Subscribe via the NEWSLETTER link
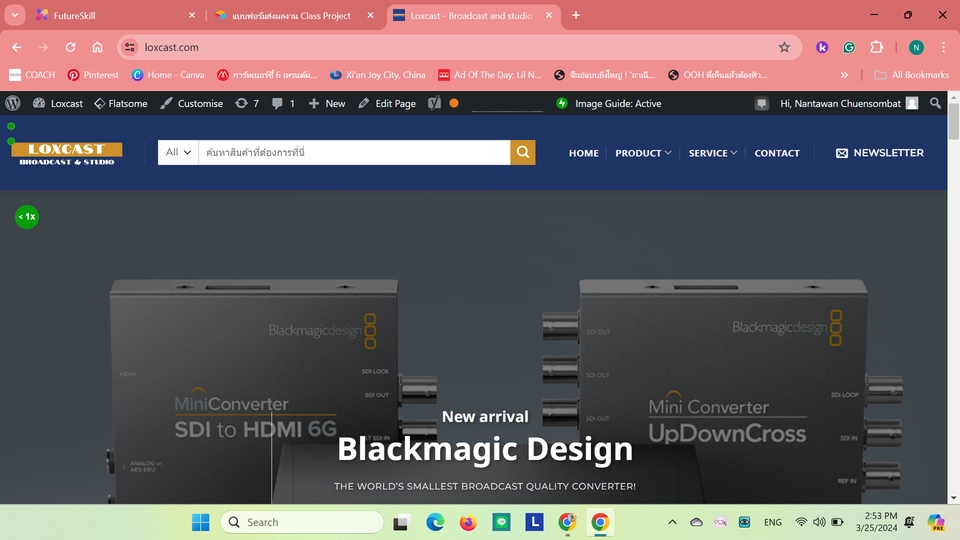This screenshot has height=540, width=960. [880, 153]
